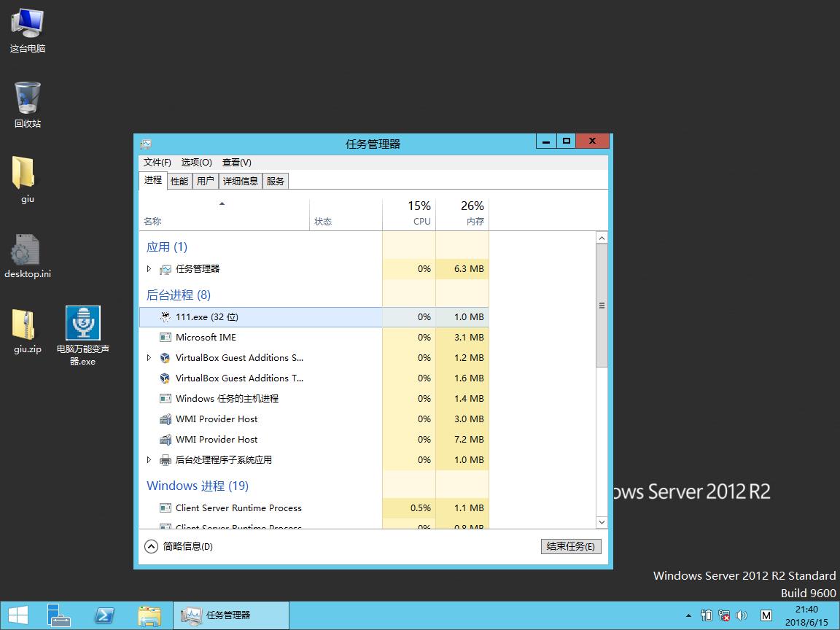Click the Task Manager title bar icon

146,144
